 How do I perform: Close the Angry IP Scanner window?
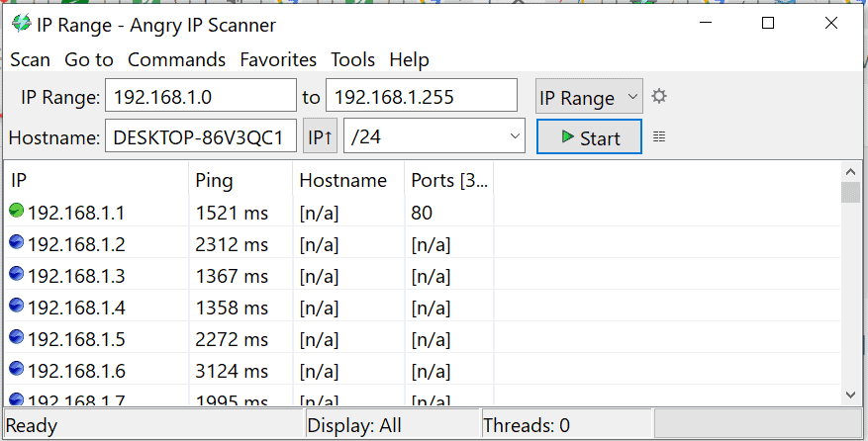831,24
